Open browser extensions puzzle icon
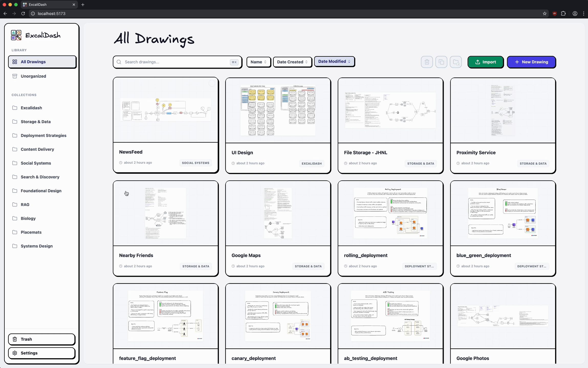The width and height of the screenshot is (588, 368). tap(563, 14)
